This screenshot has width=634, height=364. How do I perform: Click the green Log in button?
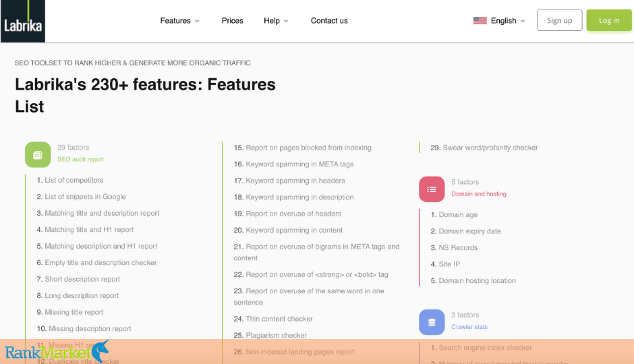point(609,20)
